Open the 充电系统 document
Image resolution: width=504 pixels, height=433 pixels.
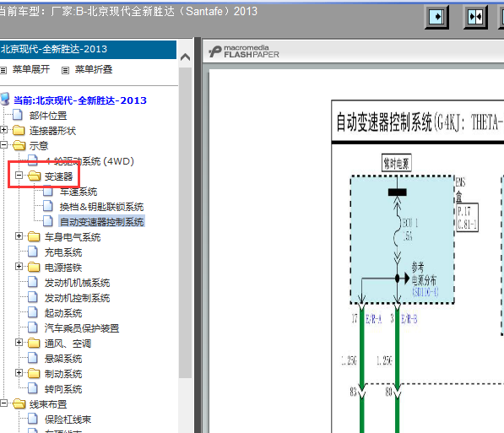pos(63,252)
